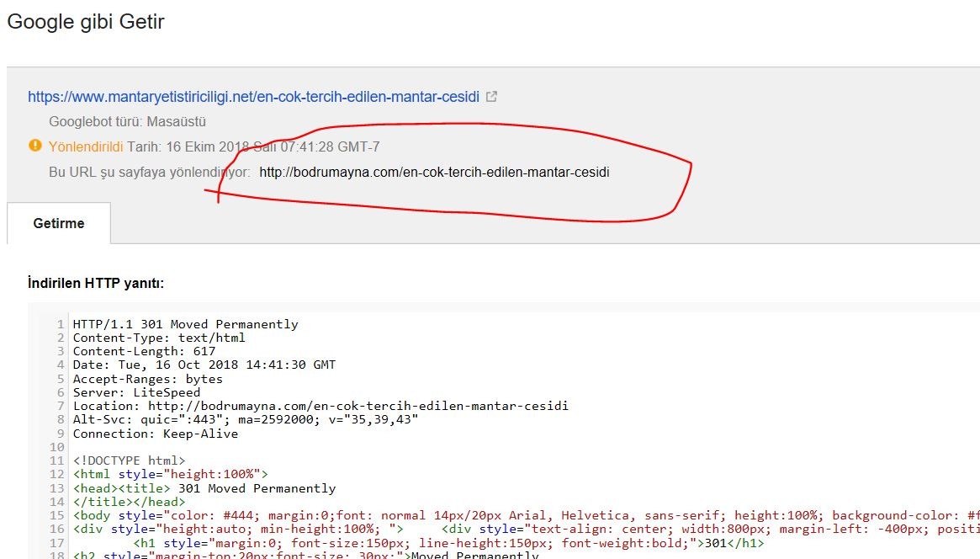
Task: Click the Yönlendirildi status text
Action: [x=86, y=147]
